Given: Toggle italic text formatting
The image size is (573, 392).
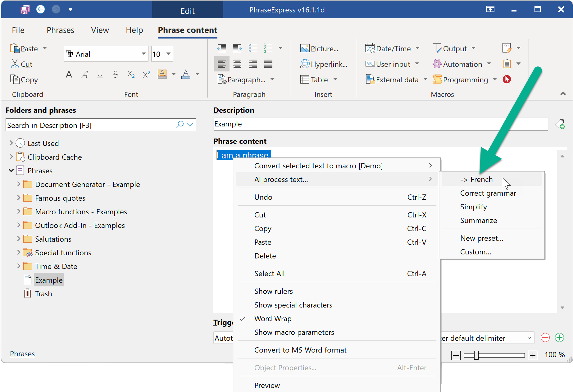Looking at the screenshot, I should click(x=84, y=74).
